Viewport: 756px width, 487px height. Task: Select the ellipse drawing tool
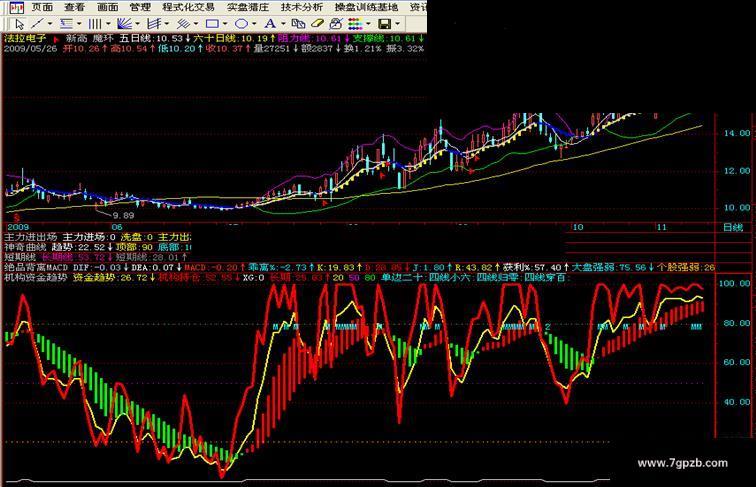tap(241, 24)
